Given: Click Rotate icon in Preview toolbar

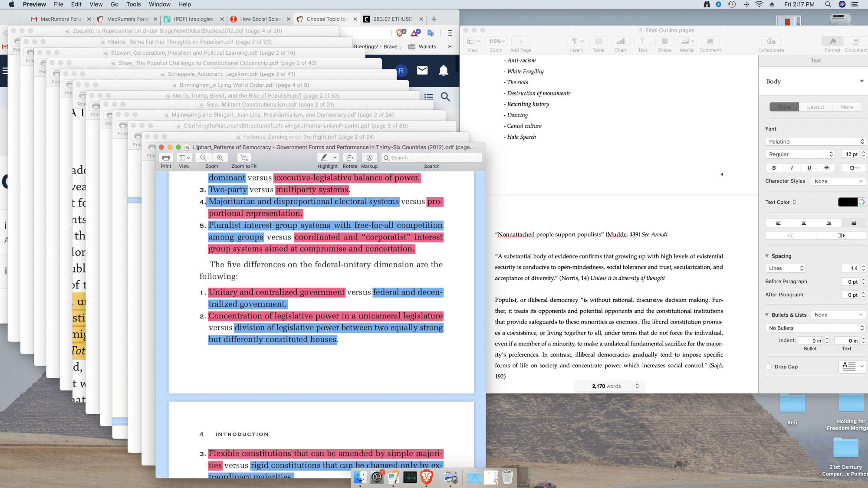Looking at the screenshot, I should point(350,158).
